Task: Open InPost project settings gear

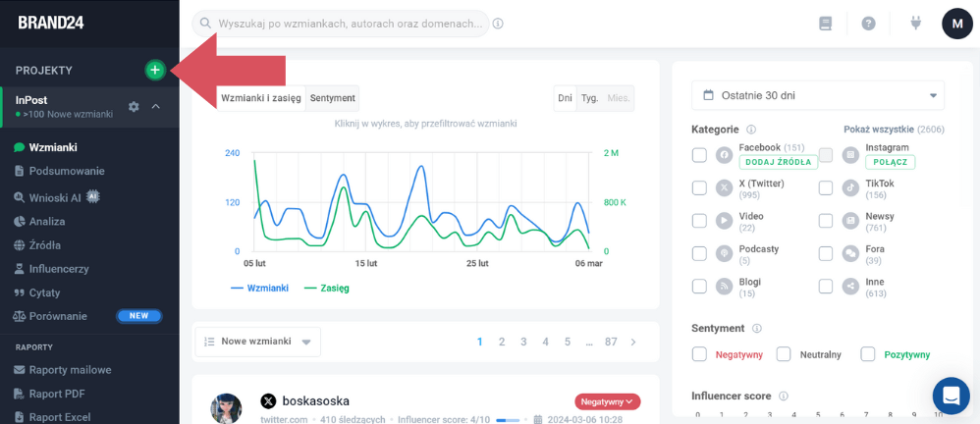Action: pyautogui.click(x=134, y=107)
